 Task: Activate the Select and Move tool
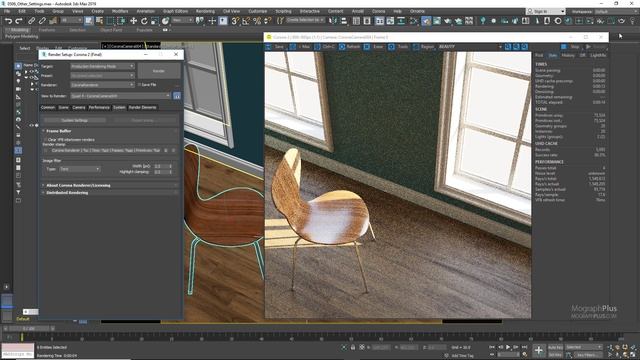pos(133,21)
